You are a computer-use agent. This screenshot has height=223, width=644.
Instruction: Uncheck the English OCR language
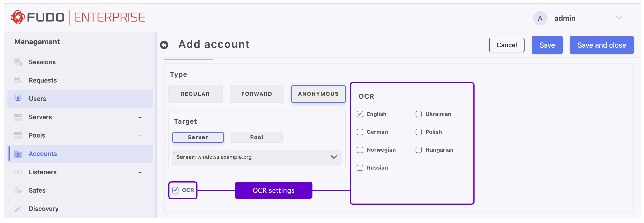pos(360,114)
